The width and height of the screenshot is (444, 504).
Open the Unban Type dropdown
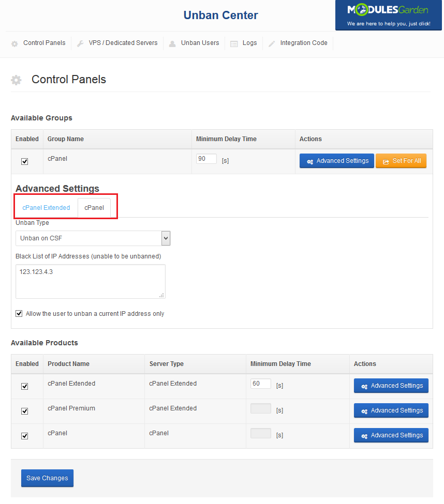click(93, 238)
